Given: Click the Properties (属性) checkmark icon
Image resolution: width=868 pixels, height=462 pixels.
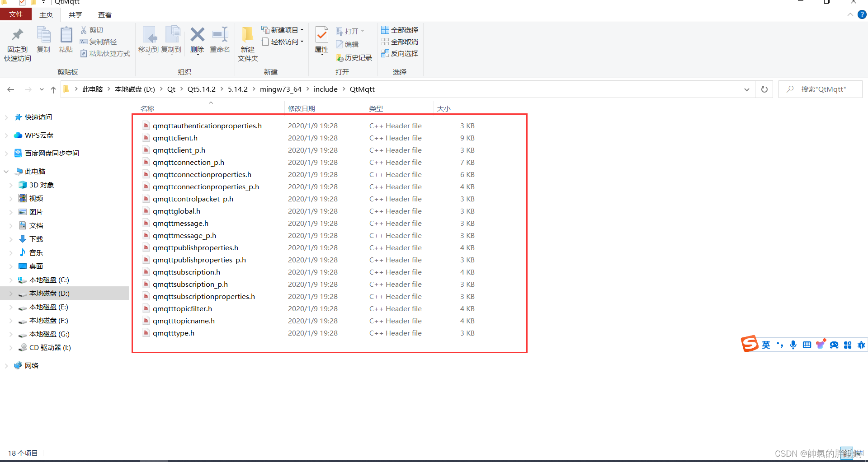Looking at the screenshot, I should click(321, 35).
